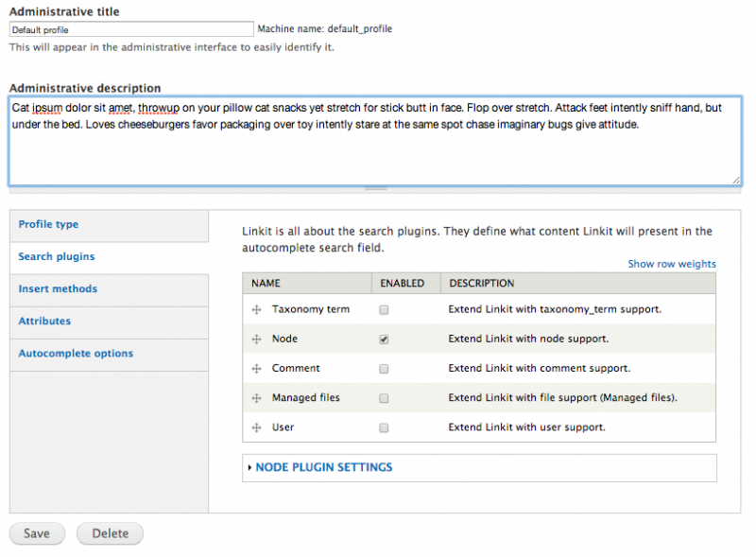Delete the default profile
Image resolution: width=756 pixels, height=557 pixels.
(109, 533)
